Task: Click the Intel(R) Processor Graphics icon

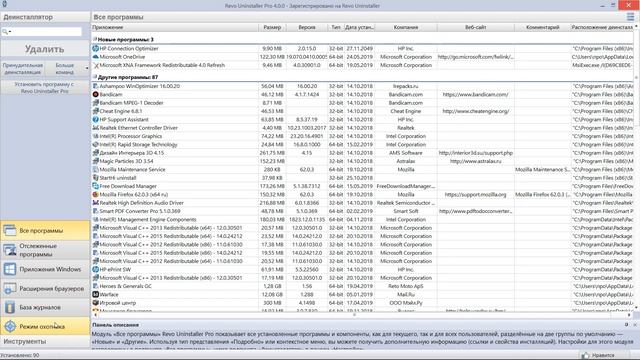Action: coord(96,136)
